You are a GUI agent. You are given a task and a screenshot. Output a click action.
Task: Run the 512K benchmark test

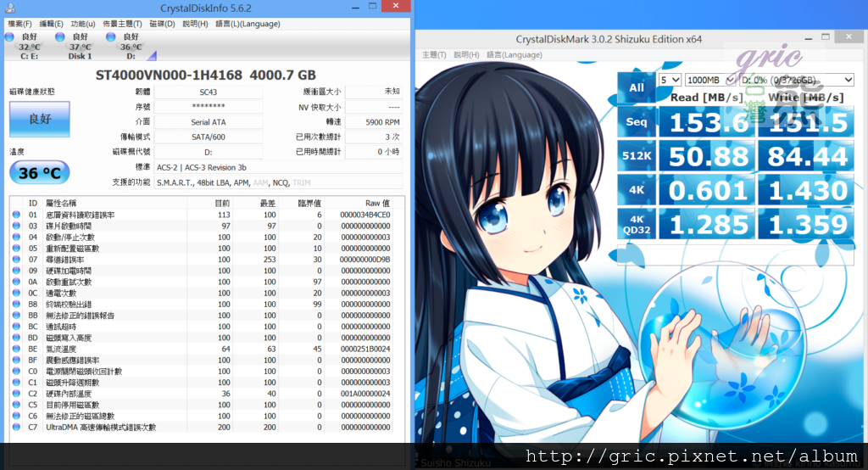click(x=637, y=156)
